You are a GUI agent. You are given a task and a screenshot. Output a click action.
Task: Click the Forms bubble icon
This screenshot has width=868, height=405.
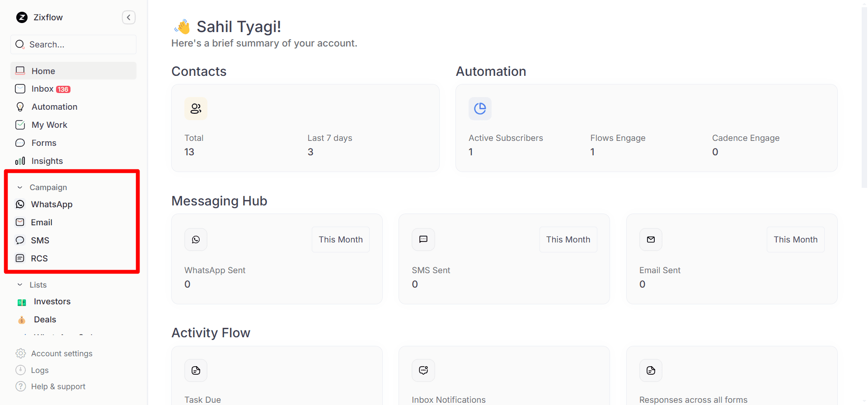20,143
